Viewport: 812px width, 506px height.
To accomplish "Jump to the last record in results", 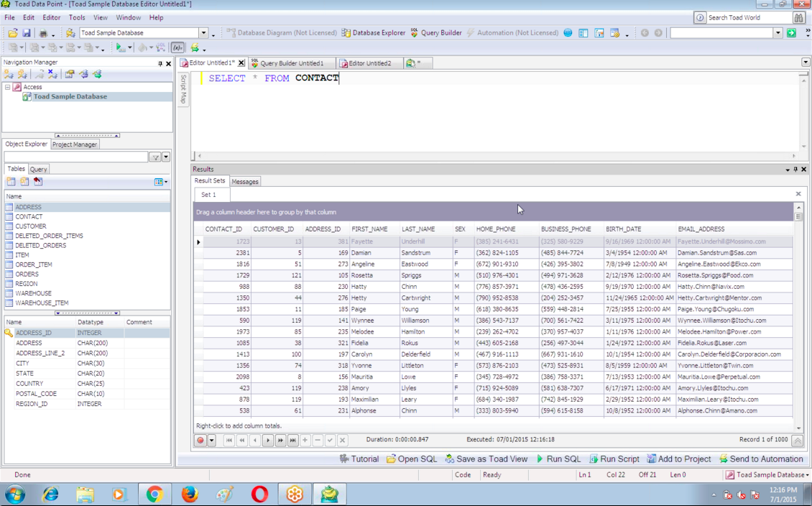I will click(293, 440).
